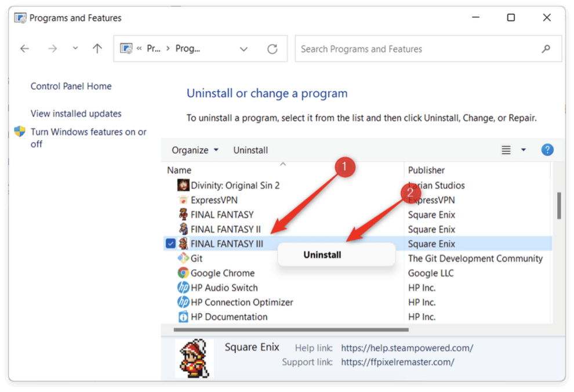
Task: Click Uninstall in the toolbar
Action: coord(250,150)
